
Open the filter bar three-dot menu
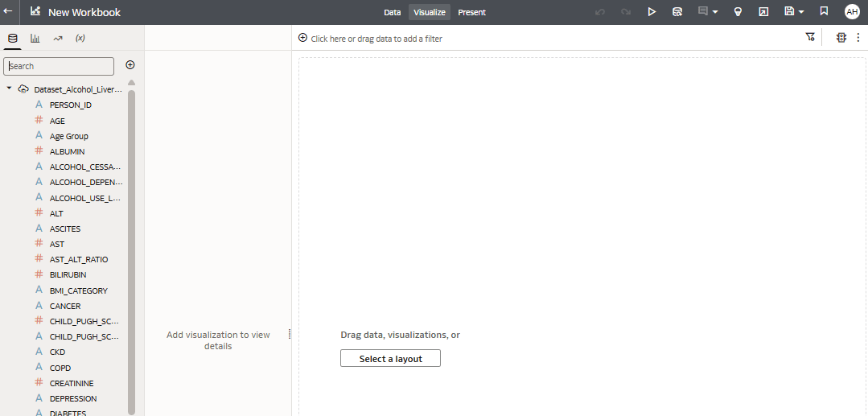tap(858, 38)
